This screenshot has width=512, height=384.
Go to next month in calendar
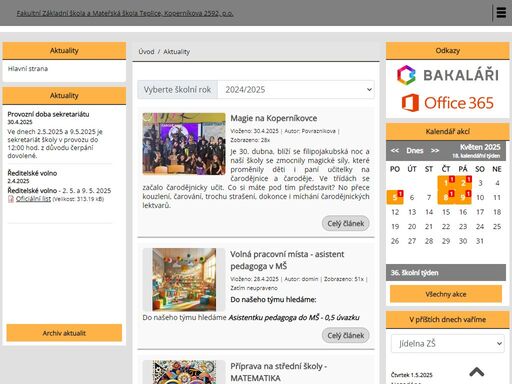pyautogui.click(x=435, y=151)
